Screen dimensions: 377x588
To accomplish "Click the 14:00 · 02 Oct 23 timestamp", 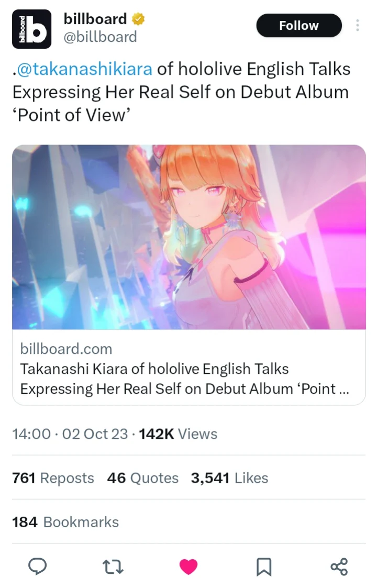I will pos(70,434).
